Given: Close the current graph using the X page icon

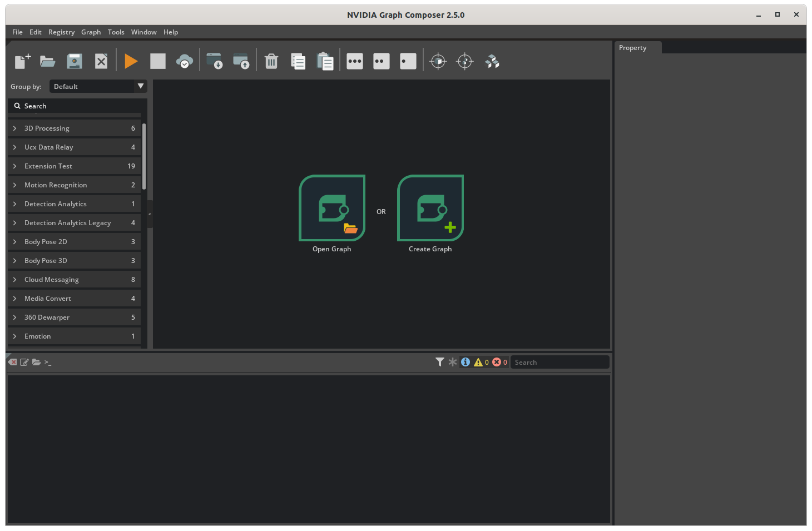Looking at the screenshot, I should click(x=101, y=61).
